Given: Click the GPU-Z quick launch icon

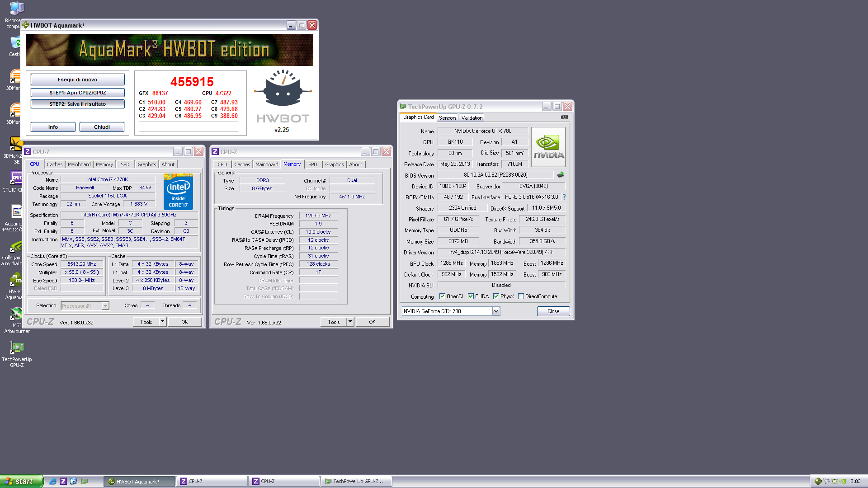Looking at the screenshot, I should coord(85,481).
